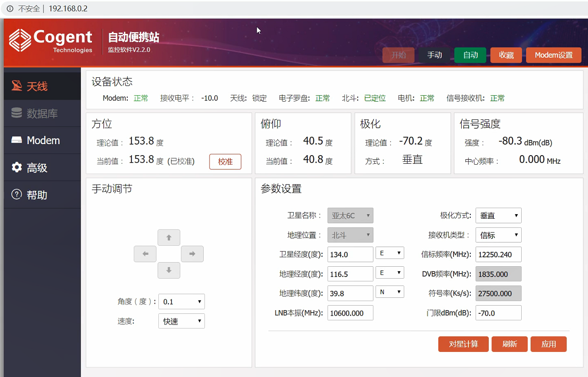588x377 pixels.
Task: Click the right arrow in manual adjustment
Action: (192, 254)
